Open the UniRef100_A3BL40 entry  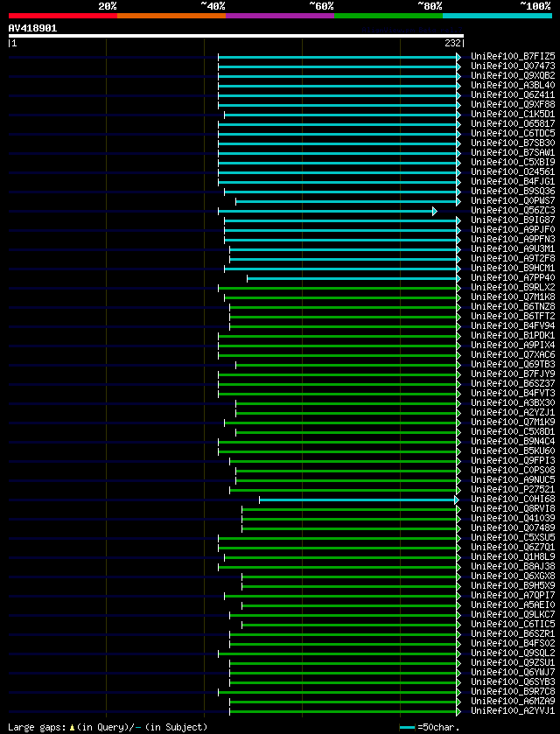click(x=513, y=85)
